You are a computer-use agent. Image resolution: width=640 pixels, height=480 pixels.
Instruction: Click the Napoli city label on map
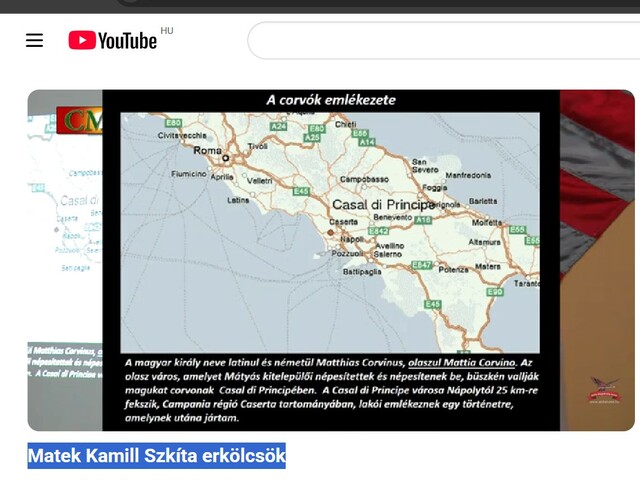point(351,240)
